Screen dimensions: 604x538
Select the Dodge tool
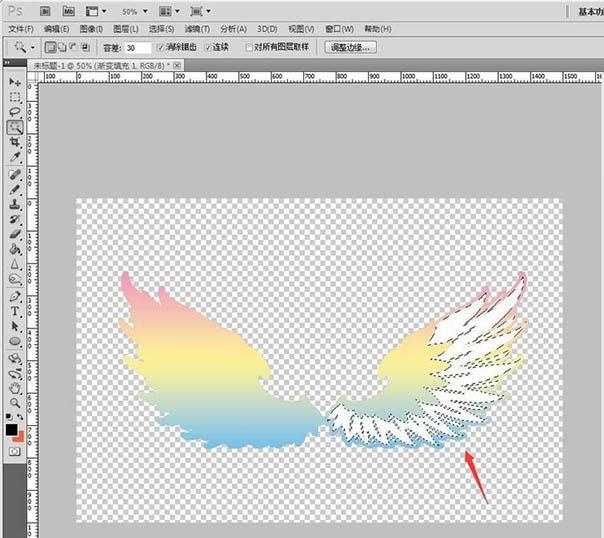(15, 280)
